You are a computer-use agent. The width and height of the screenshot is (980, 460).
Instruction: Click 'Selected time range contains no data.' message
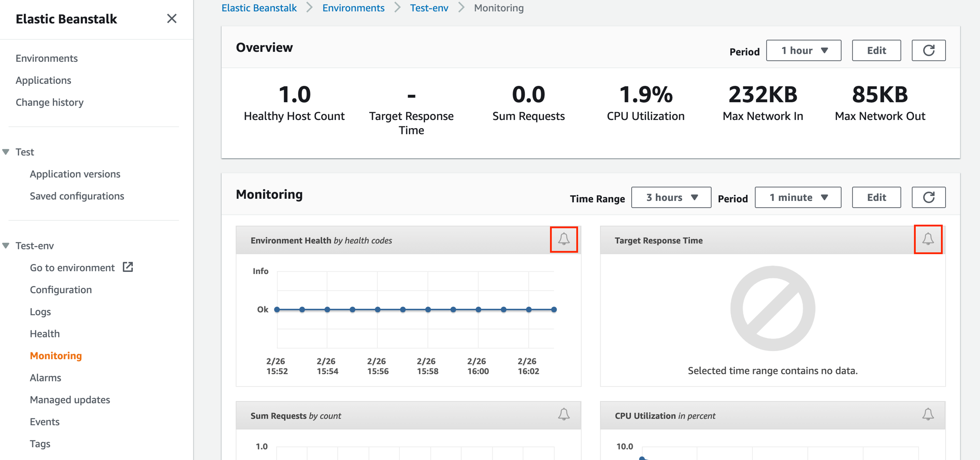point(773,371)
